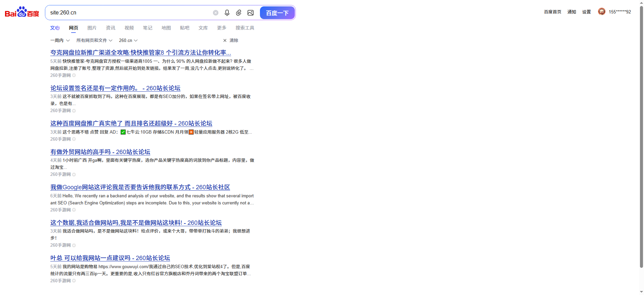The image size is (644, 295).
Task: Click the Baidu logo
Action: coord(22,12)
